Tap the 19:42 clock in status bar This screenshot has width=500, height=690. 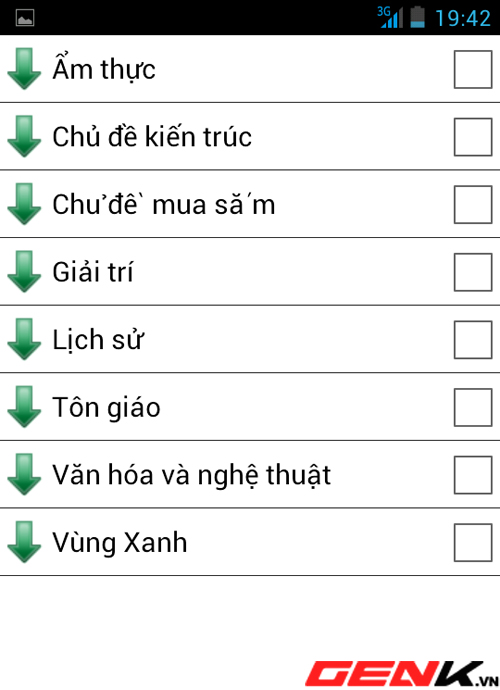463,18
